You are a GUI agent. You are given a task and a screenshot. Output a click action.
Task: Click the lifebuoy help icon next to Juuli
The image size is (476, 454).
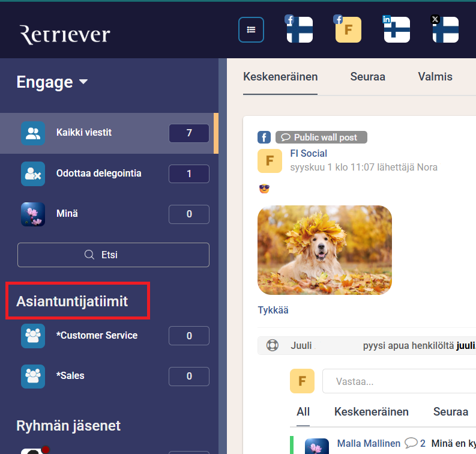273,345
